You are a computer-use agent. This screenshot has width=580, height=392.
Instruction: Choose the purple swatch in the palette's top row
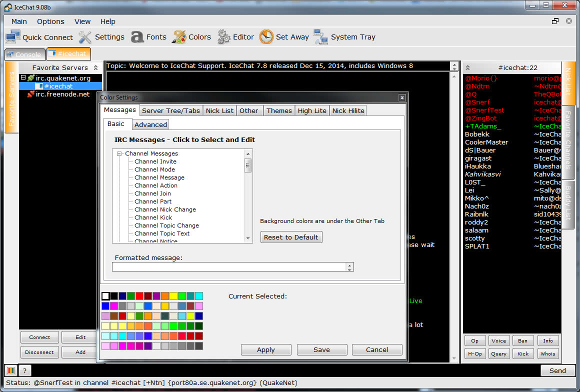click(x=156, y=296)
